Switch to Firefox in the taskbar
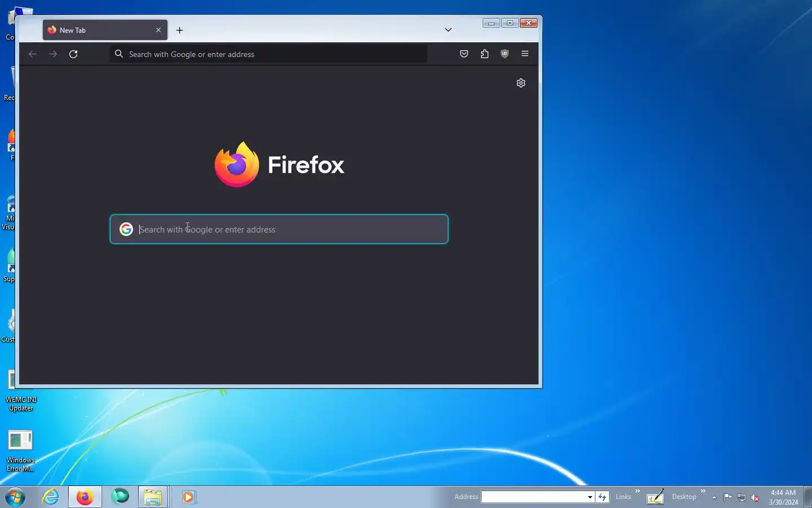 [85, 497]
